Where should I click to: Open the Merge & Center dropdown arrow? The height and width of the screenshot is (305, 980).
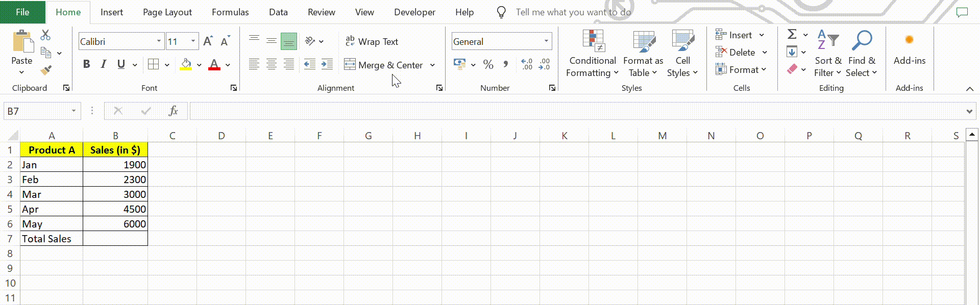pos(432,65)
